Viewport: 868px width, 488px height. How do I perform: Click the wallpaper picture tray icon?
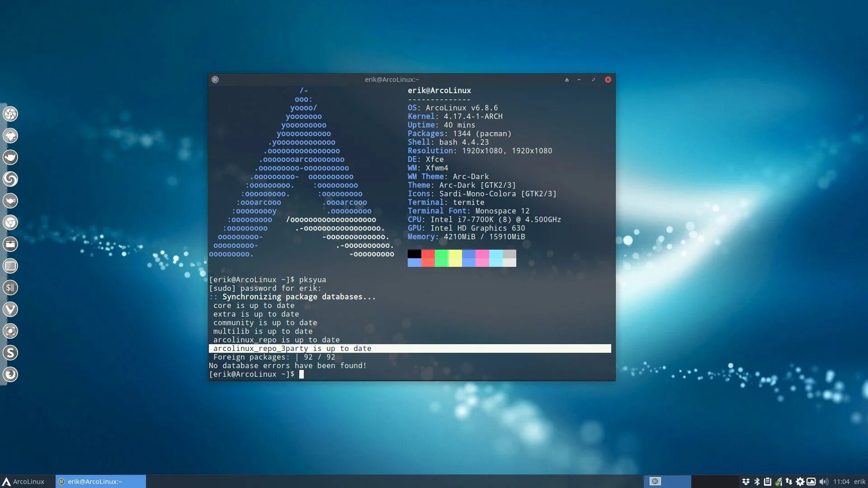click(x=811, y=482)
